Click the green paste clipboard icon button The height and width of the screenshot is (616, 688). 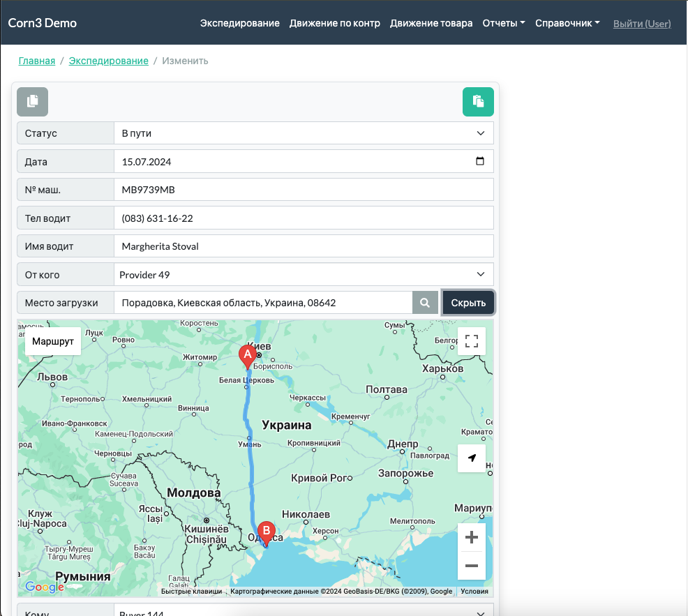click(x=478, y=102)
